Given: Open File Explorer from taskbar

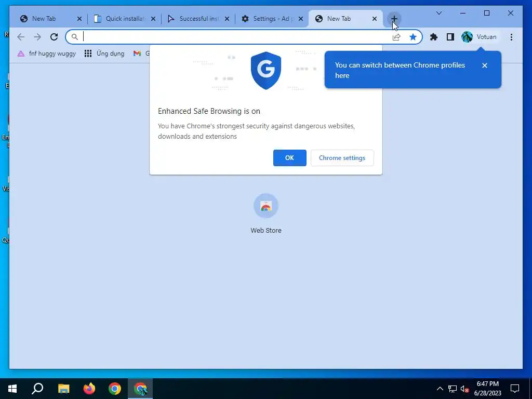Looking at the screenshot, I should [63, 389].
